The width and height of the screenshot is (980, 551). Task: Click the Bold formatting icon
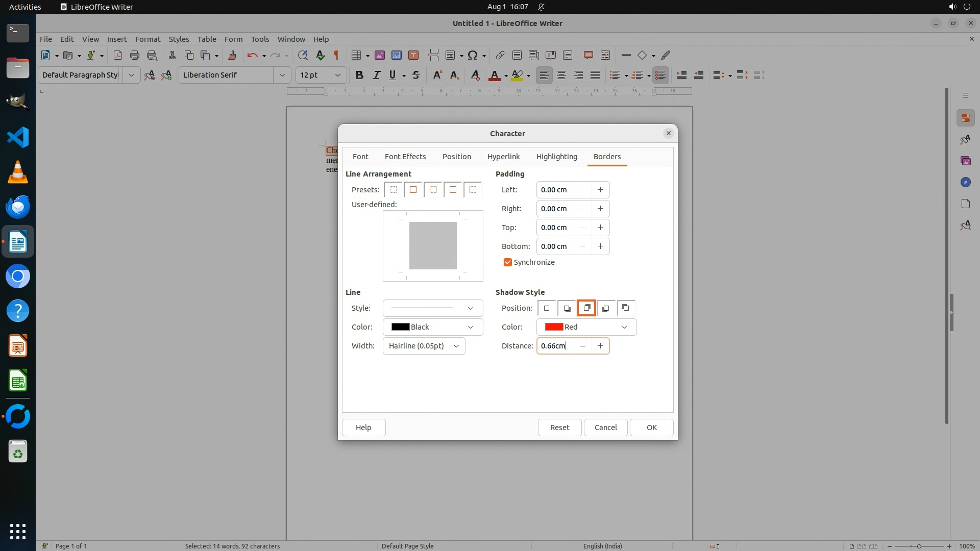pos(359,75)
